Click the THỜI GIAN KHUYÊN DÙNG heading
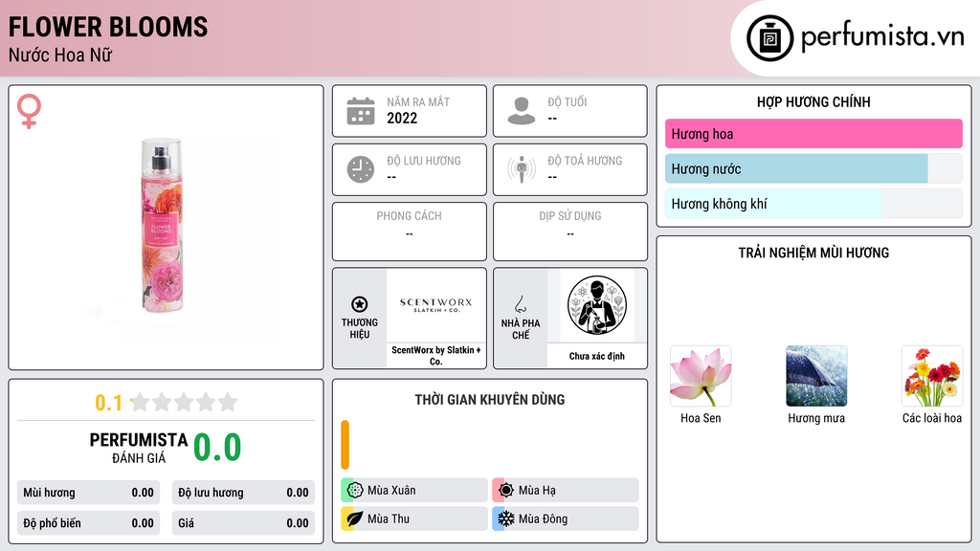Screen dimensions: 980x551 coord(490,399)
